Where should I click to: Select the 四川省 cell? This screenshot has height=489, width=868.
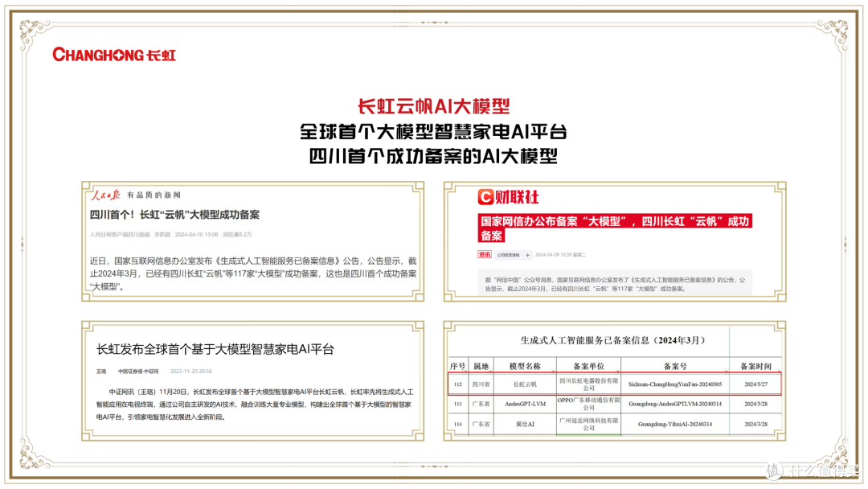click(x=481, y=384)
